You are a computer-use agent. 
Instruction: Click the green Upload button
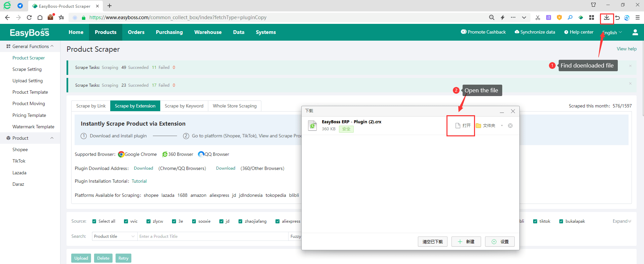click(x=81, y=258)
